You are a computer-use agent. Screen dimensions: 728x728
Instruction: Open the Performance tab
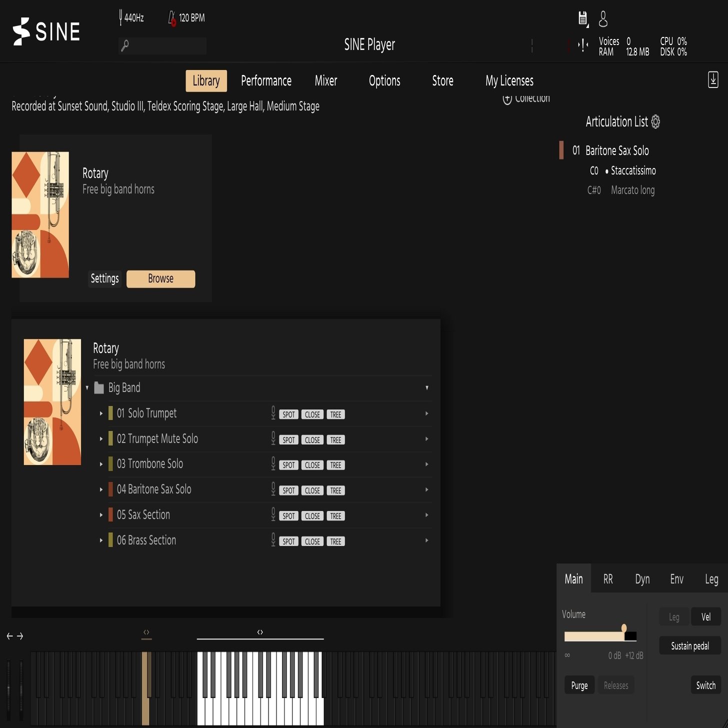266,81
